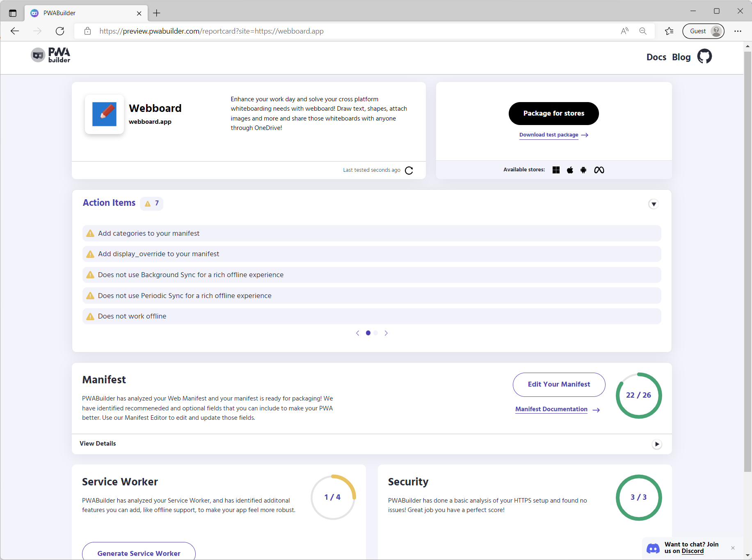Click Generate Service Worker button

[x=139, y=551]
